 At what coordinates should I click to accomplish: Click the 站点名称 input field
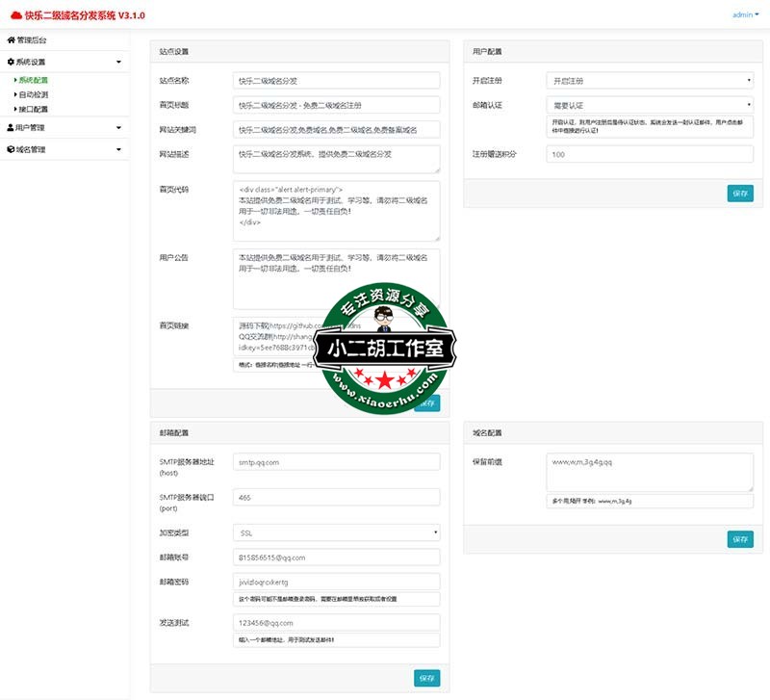click(x=336, y=81)
